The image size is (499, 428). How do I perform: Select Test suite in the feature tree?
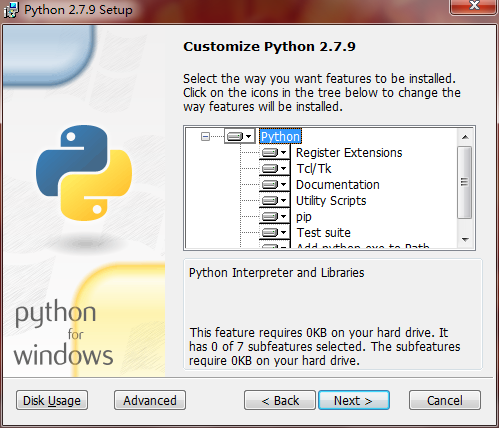coord(323,232)
